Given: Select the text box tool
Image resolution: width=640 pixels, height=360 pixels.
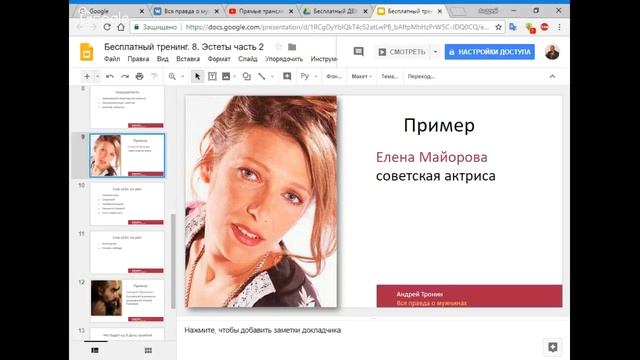Looking at the screenshot, I should [212, 76].
